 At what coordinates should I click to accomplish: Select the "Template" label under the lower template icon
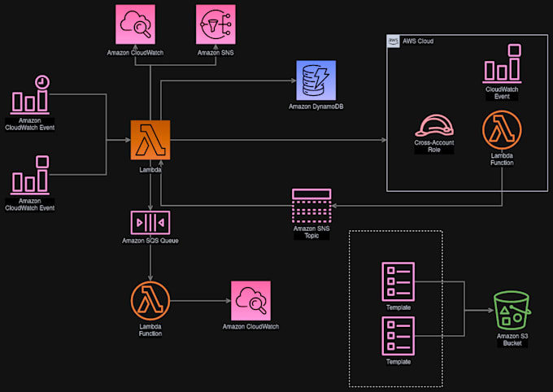coord(398,362)
